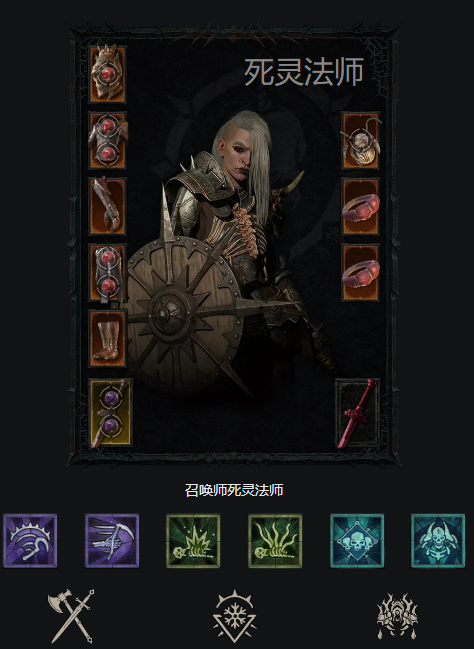Select the teal horned skull skill
Image resolution: width=474 pixels, height=649 pixels.
pyautogui.click(x=438, y=541)
